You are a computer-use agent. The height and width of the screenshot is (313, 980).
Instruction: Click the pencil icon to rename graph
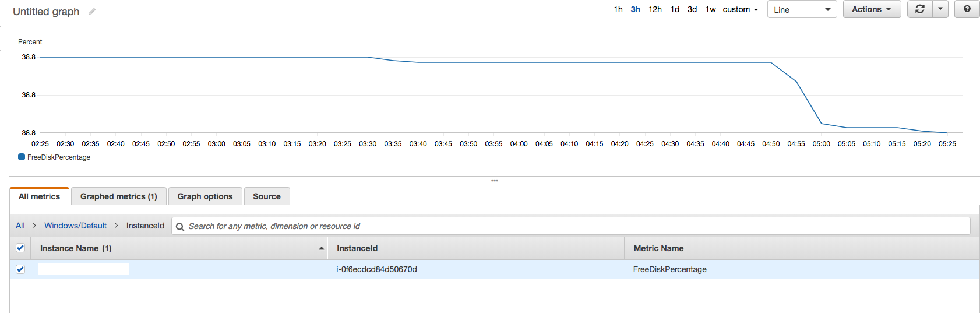pyautogui.click(x=92, y=12)
